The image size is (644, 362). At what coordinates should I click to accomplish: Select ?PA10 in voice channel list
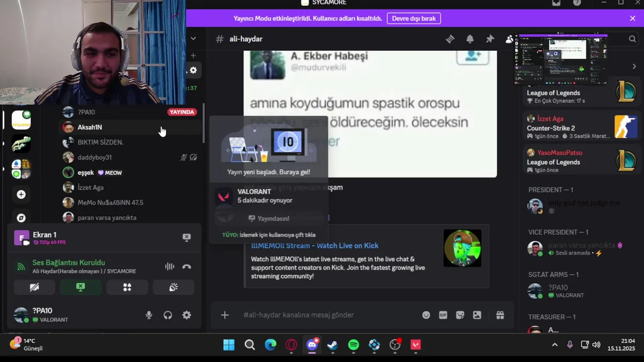click(130, 112)
